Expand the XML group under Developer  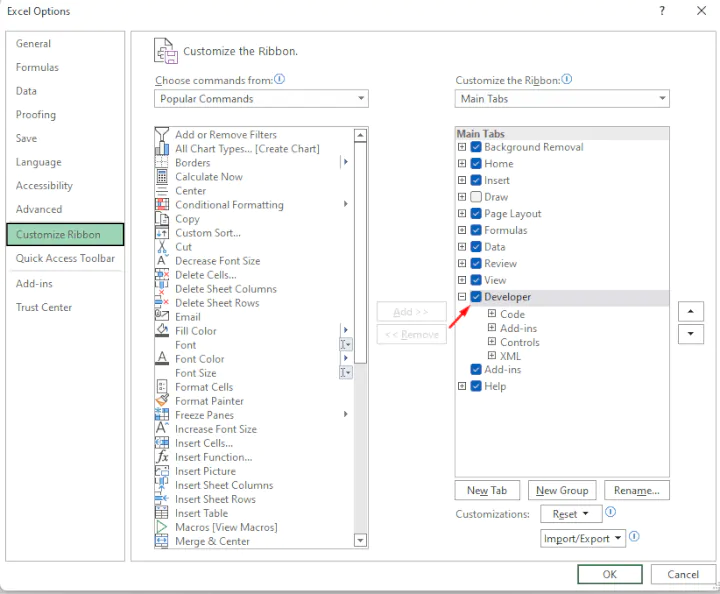point(492,355)
